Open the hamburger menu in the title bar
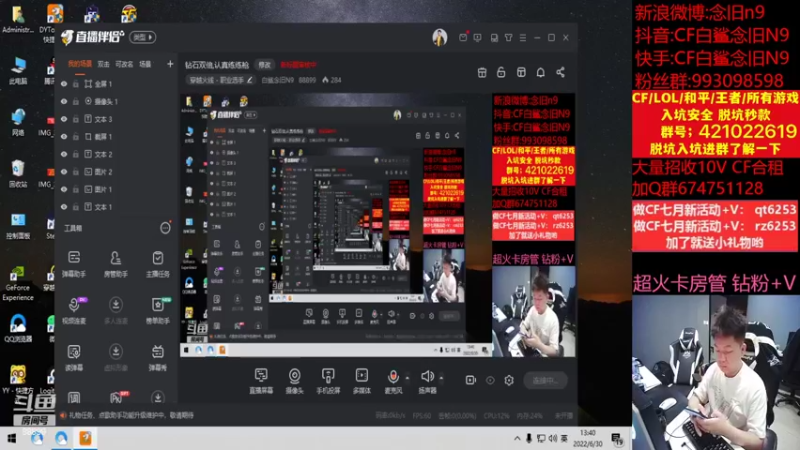800x450 pixels. click(x=522, y=37)
